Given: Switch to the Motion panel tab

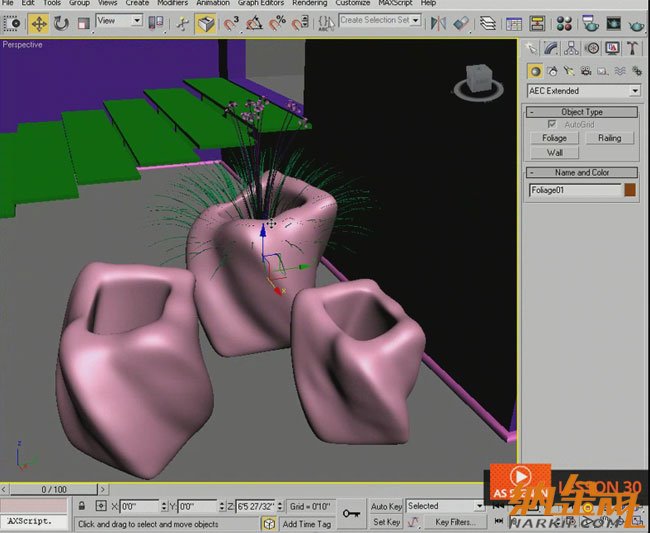Looking at the screenshot, I should pyautogui.click(x=592, y=48).
